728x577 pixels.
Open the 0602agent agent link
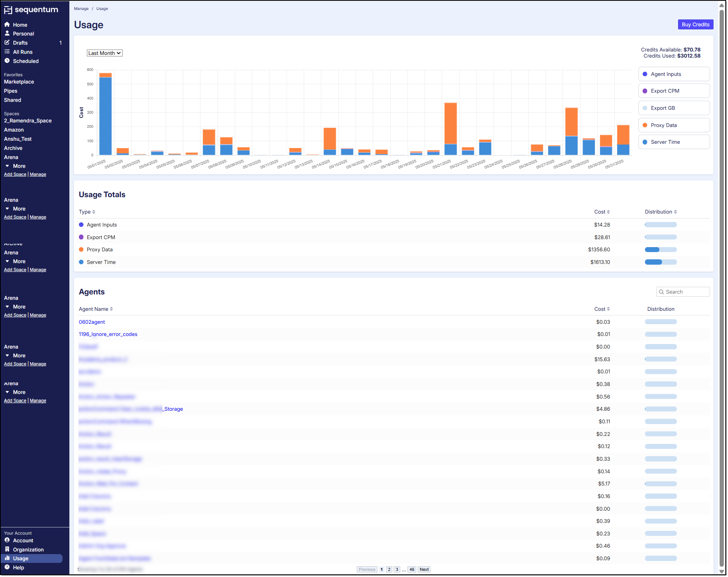pyautogui.click(x=92, y=322)
